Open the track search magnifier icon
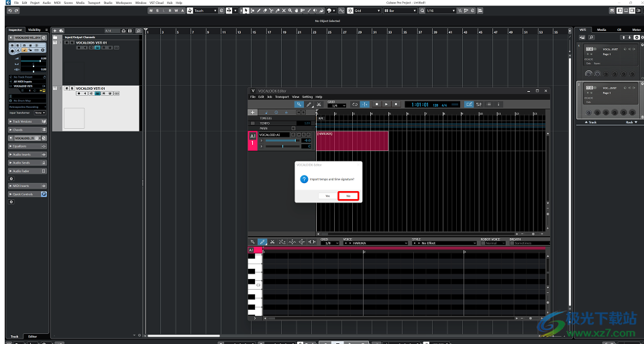This screenshot has height=344, width=644. click(x=138, y=31)
